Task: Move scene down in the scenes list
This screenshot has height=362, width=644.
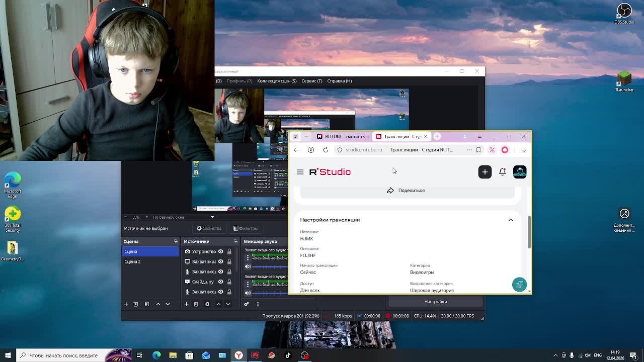Action: click(x=168, y=304)
